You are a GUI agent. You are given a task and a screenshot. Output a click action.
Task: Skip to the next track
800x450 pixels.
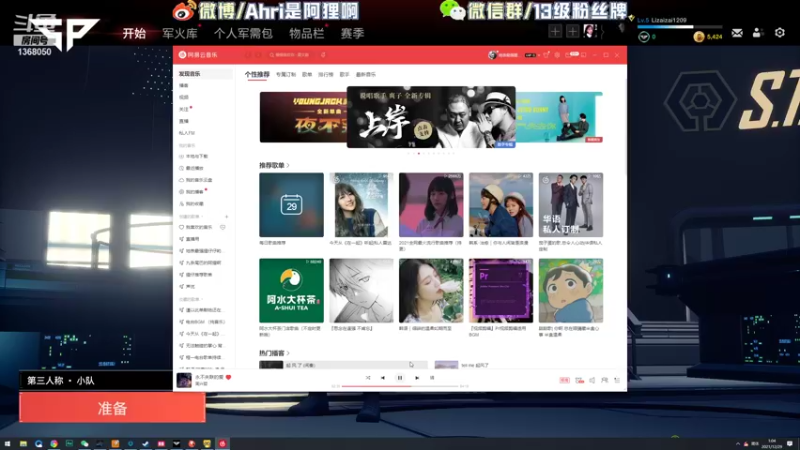click(x=417, y=378)
